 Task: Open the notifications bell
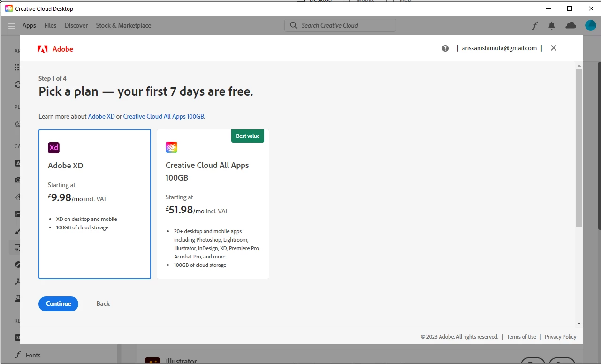(x=552, y=26)
